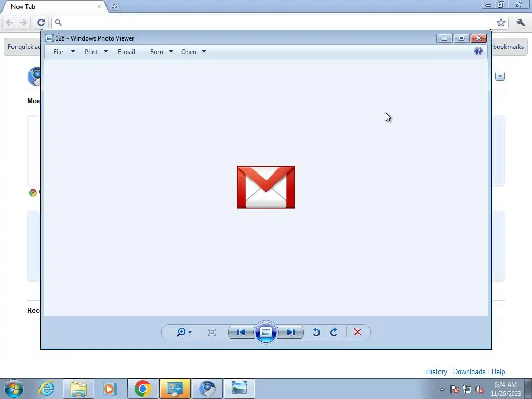Image resolution: width=532 pixels, height=399 pixels.
Task: Rotate the picture counterclockwise
Action: click(x=316, y=332)
